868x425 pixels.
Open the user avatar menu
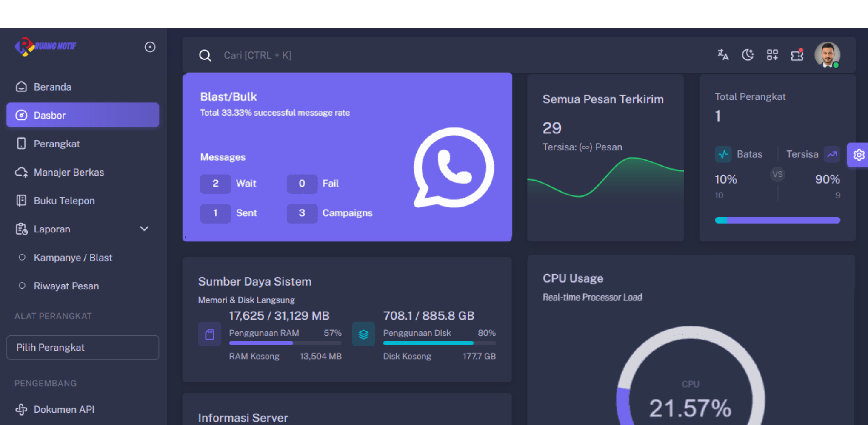(x=827, y=55)
